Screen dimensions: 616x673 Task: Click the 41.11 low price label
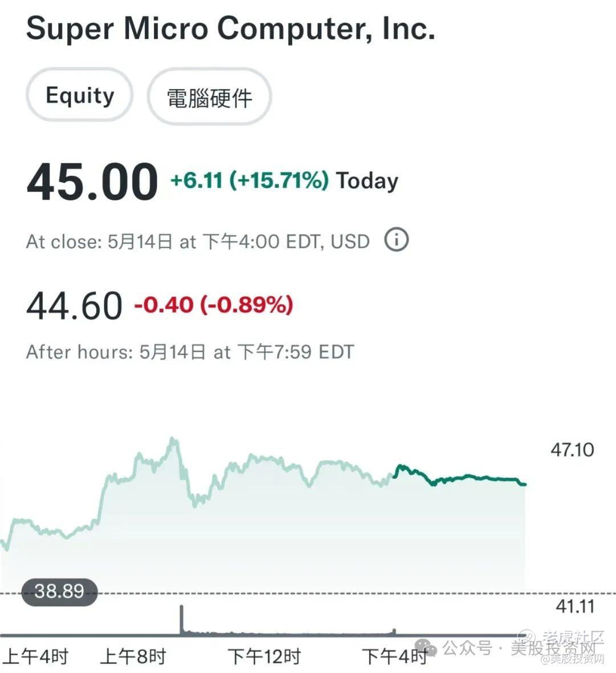click(x=575, y=606)
